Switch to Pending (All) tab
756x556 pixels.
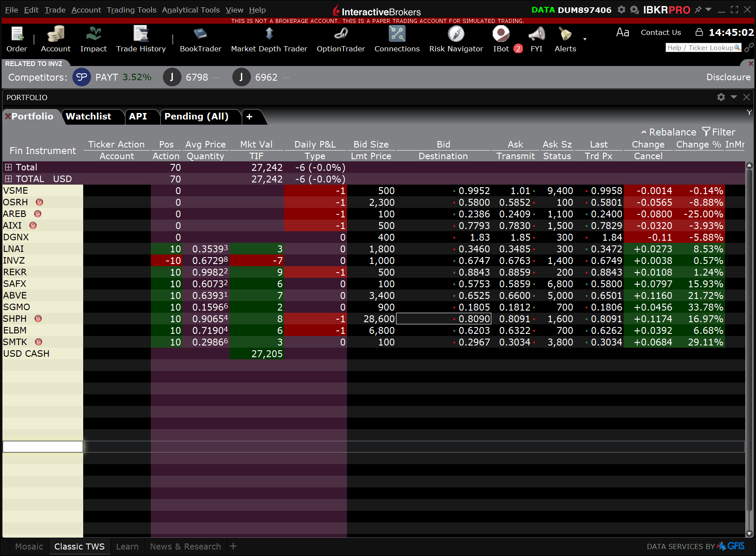[x=197, y=116]
